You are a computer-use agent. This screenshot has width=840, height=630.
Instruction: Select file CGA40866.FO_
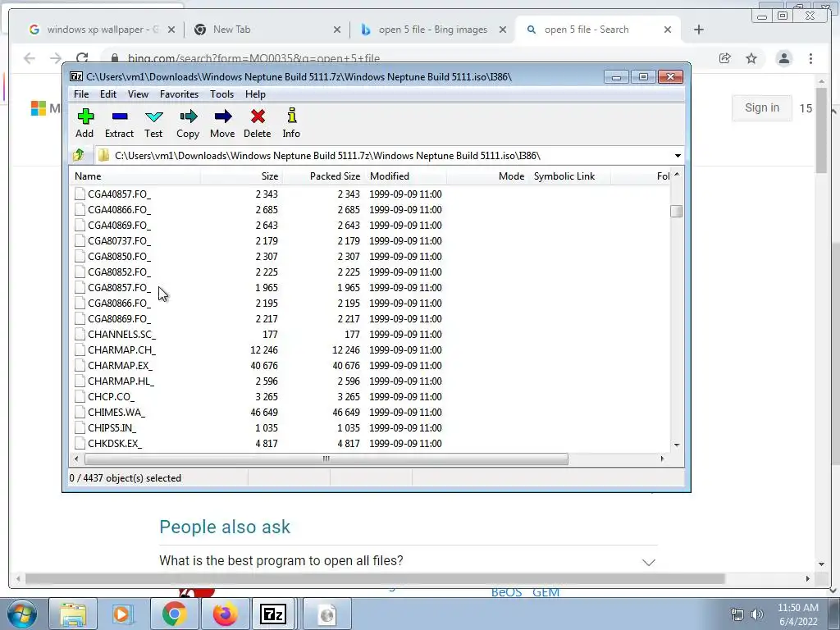click(x=120, y=209)
